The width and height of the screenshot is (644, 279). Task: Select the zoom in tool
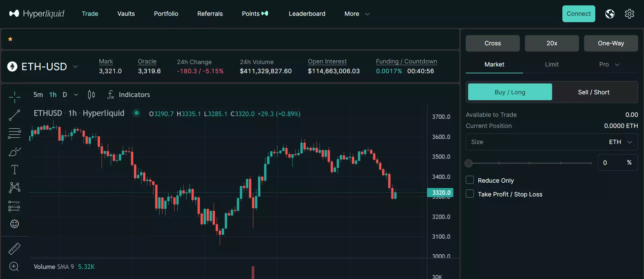[x=14, y=267]
